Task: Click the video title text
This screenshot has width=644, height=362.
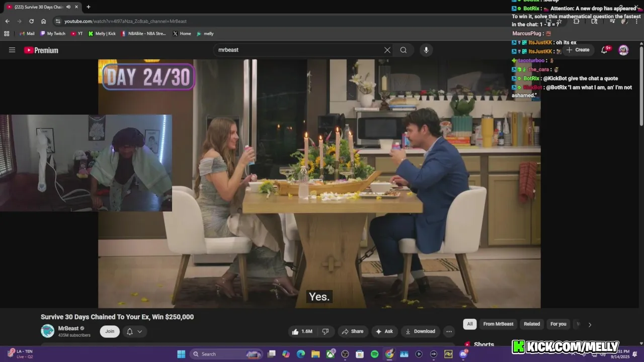Action: [x=117, y=317]
